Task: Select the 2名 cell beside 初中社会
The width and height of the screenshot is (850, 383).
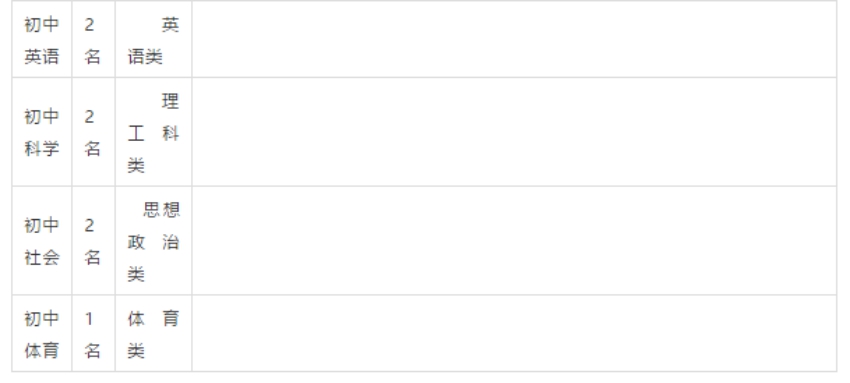Action: (x=93, y=241)
